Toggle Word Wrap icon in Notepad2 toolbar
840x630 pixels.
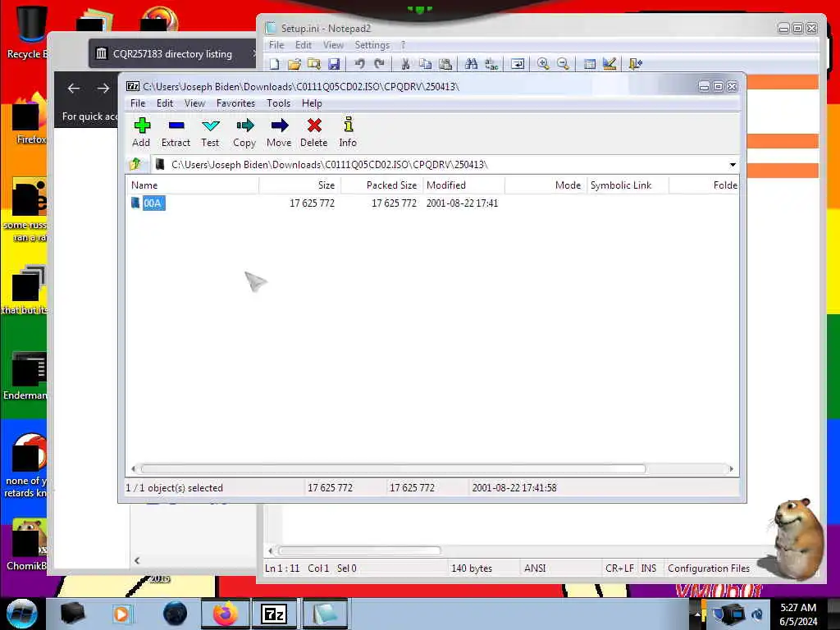(x=518, y=64)
